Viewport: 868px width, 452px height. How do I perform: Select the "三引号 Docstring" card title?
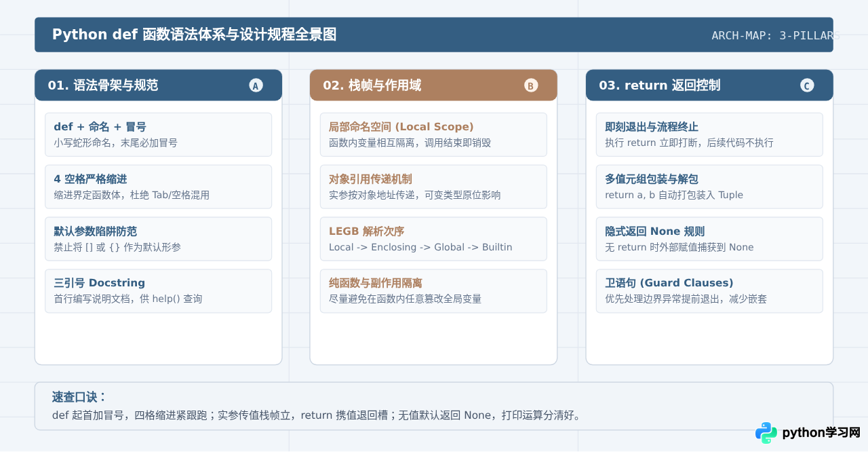(x=99, y=283)
